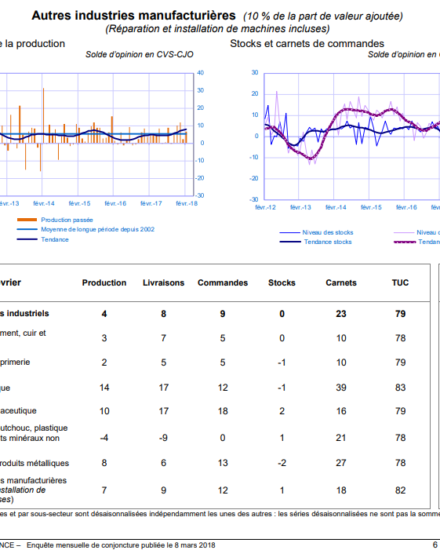Select the Carnets column header
The width and height of the screenshot is (440, 550).
(341, 283)
